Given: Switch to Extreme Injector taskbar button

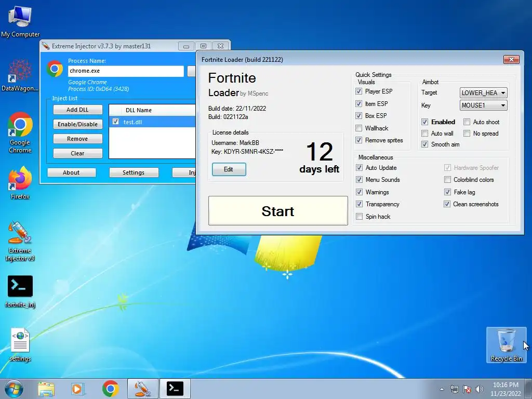Looking at the screenshot, I should (x=143, y=389).
